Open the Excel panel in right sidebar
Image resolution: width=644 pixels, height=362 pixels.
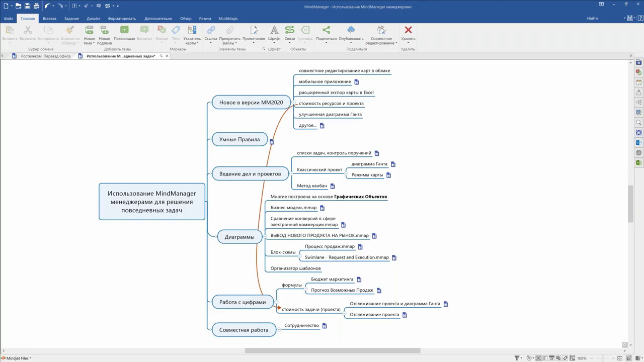pos(639,163)
